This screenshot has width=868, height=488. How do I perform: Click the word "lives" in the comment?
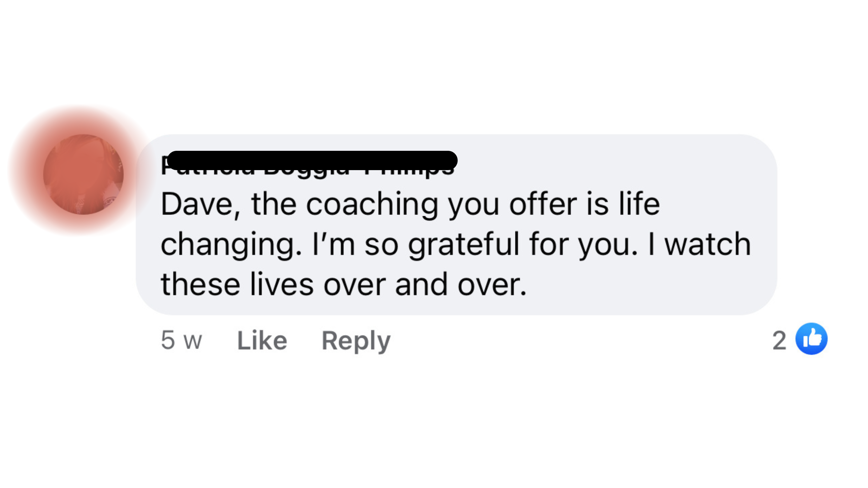tap(282, 284)
